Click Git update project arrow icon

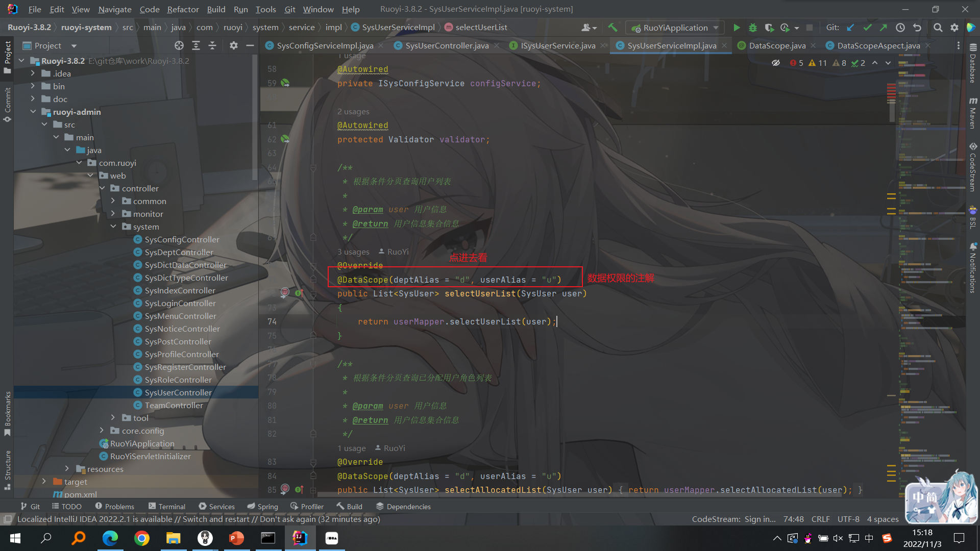850,28
